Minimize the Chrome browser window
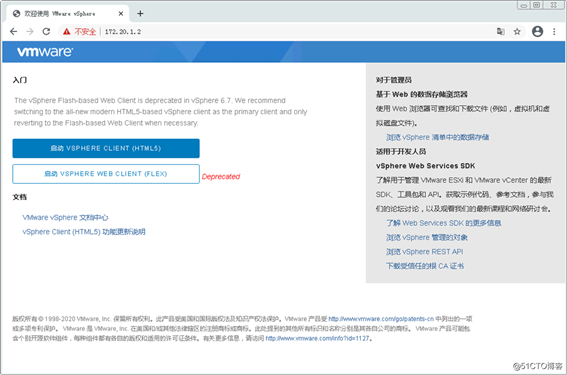This screenshot has width=567, height=375. coord(524,5)
